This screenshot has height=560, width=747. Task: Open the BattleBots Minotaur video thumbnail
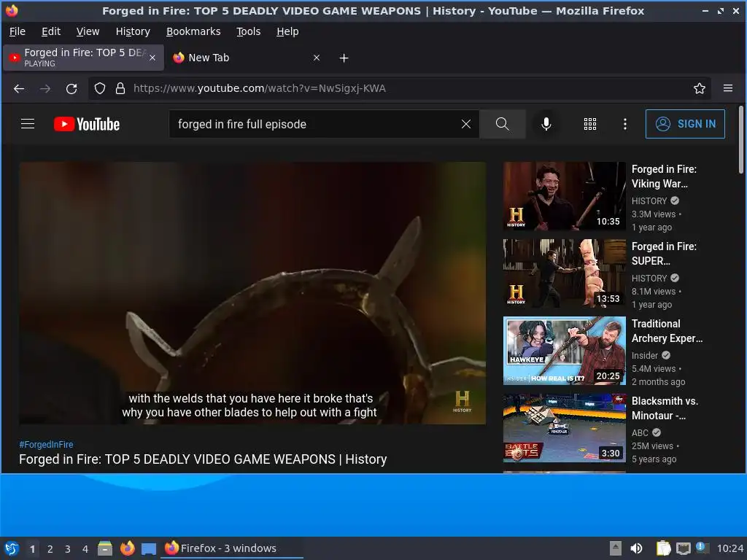click(565, 427)
